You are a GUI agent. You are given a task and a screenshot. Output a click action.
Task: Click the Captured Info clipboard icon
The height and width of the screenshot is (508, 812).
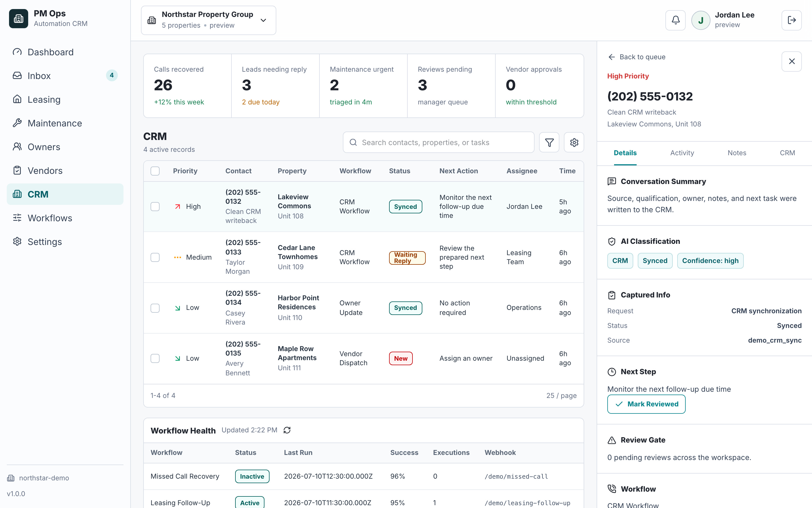tap(612, 295)
